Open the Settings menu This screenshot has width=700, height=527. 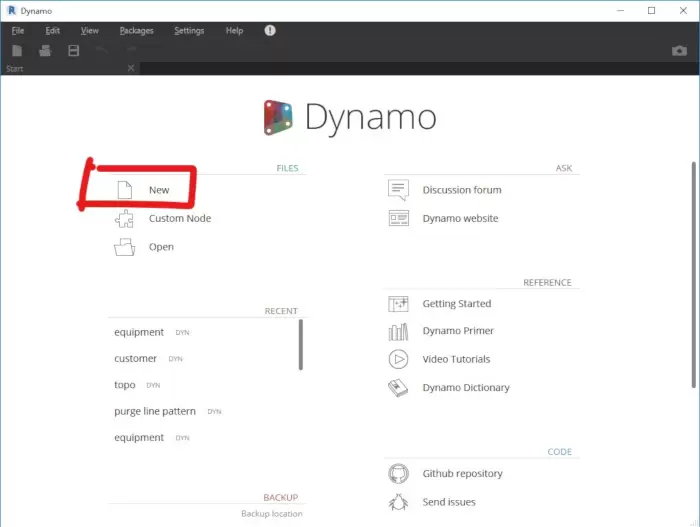[189, 31]
